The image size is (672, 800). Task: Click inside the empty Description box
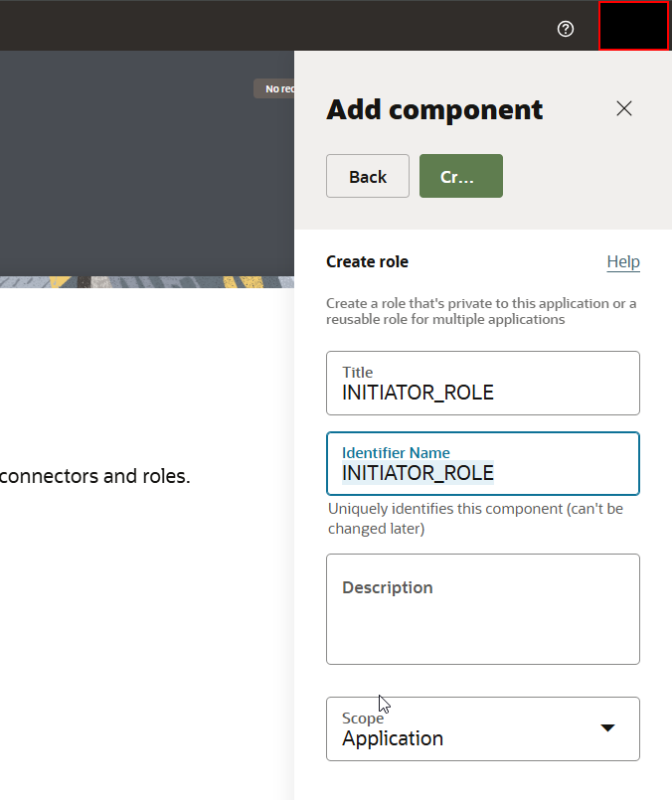point(482,606)
